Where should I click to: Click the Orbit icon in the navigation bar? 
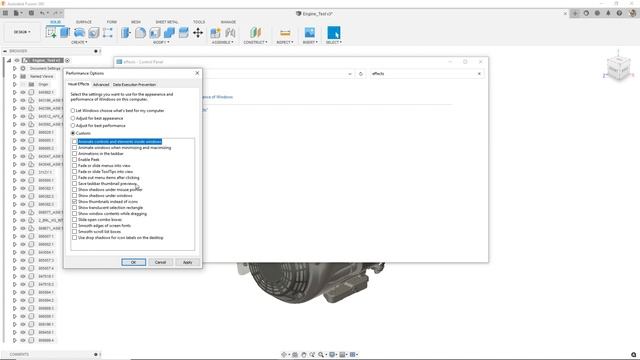click(x=284, y=354)
